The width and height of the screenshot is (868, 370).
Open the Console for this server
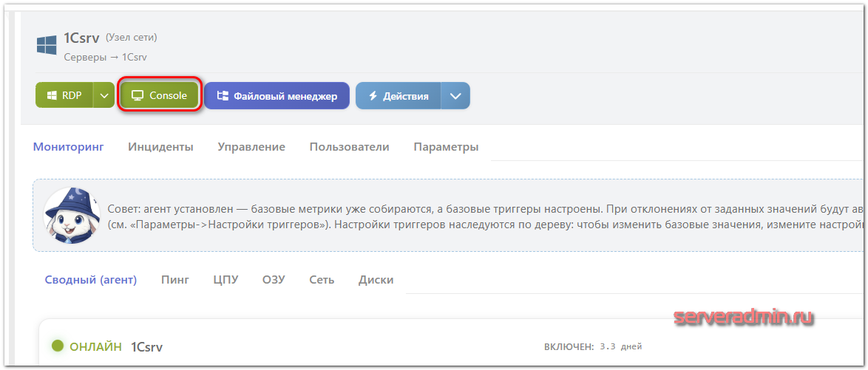click(159, 95)
